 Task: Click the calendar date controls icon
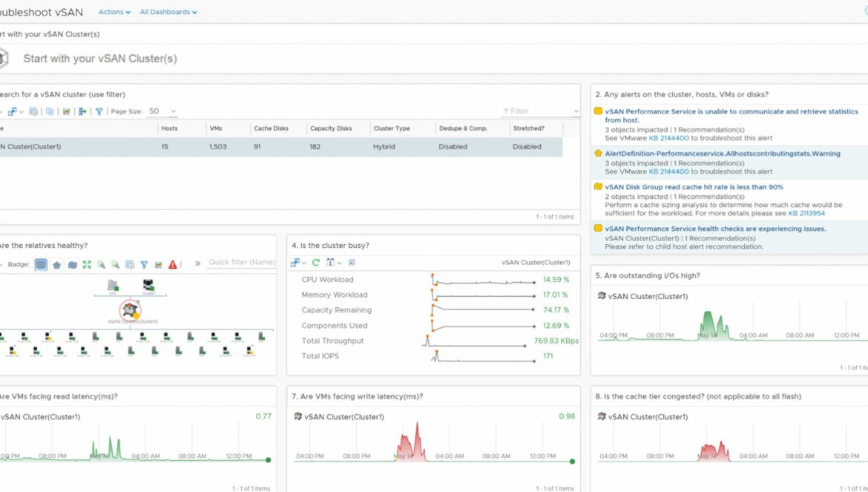330,263
